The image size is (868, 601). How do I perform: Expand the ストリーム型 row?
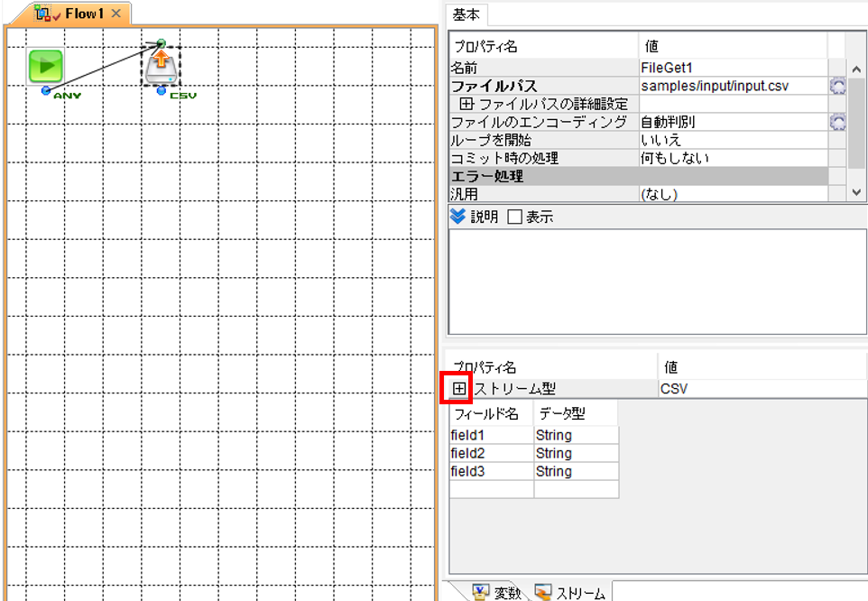[459, 389]
